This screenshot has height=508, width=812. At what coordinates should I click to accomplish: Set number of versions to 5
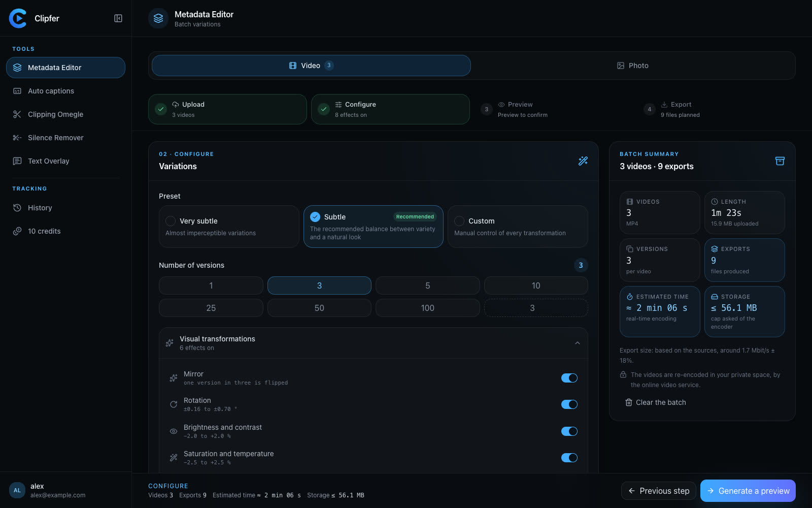pyautogui.click(x=428, y=285)
